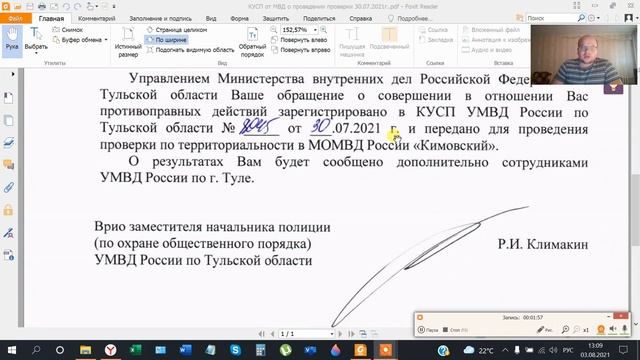Choose Страница целиком fit option

point(177,30)
